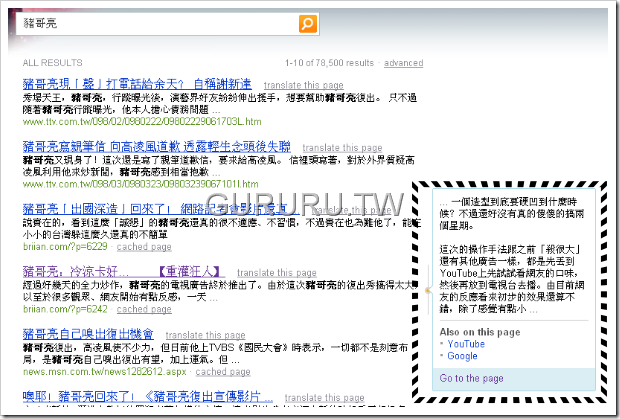Translate the 重灌狂人 result page
This screenshot has height=419, width=620.
[x=277, y=273]
